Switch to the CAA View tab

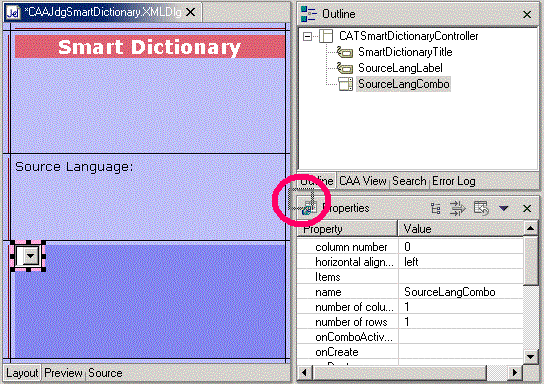363,181
